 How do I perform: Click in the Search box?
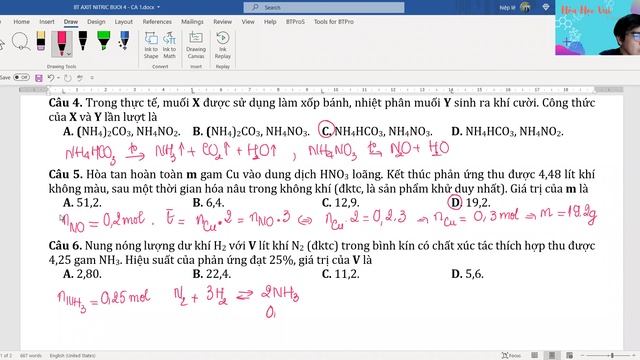[x=324, y=7]
